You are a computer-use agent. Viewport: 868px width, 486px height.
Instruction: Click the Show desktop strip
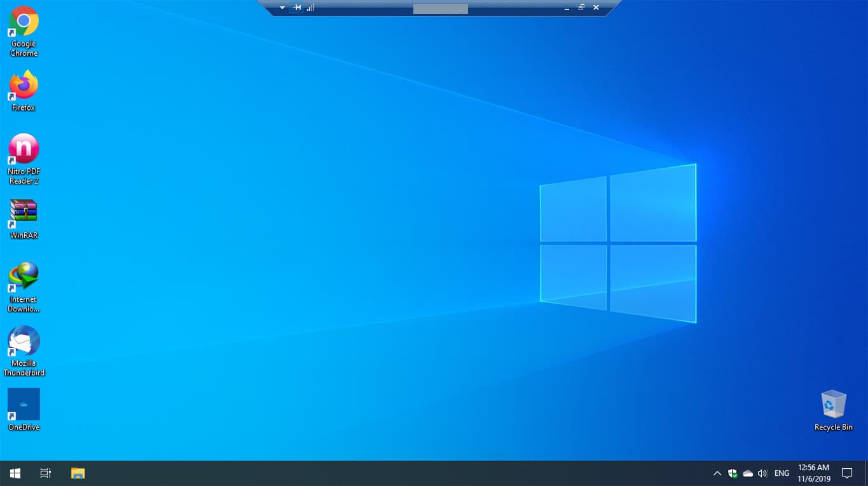(865, 473)
